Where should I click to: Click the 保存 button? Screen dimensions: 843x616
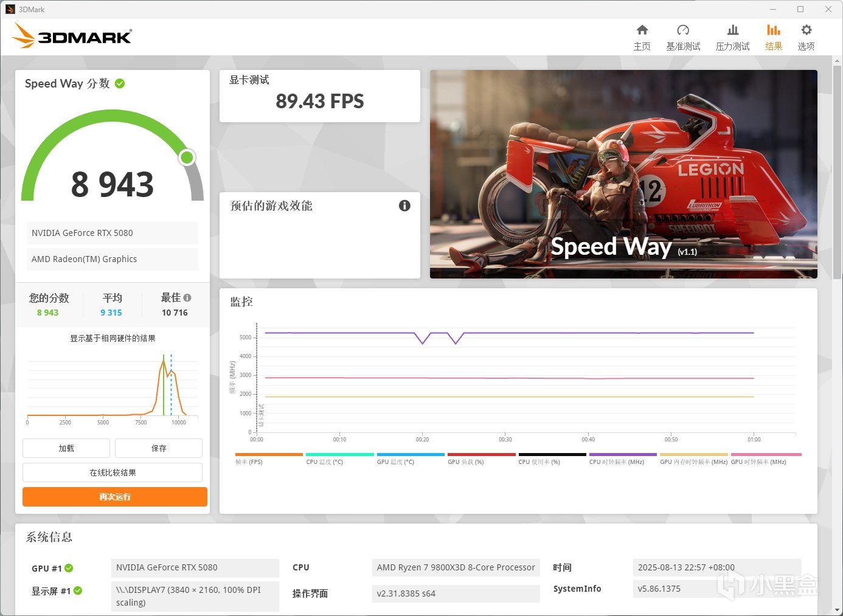[159, 448]
